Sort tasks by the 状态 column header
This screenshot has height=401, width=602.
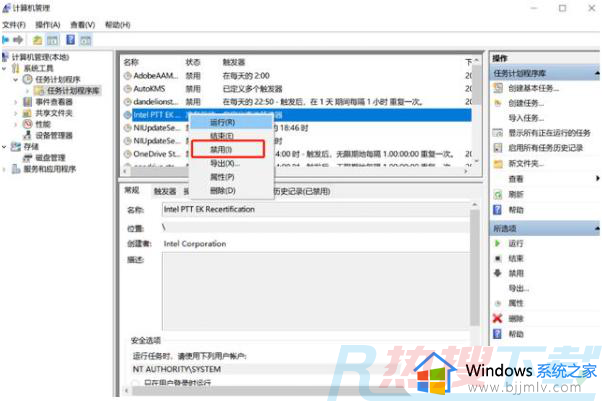(193, 62)
